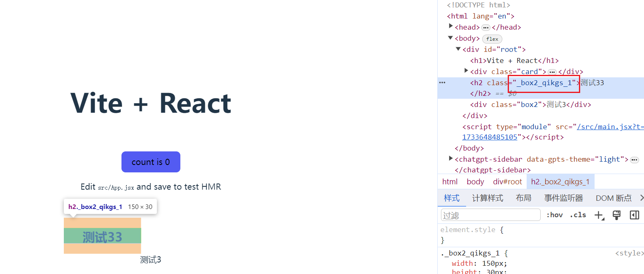The image size is (644, 274).
Task: Select the h1 Vite + React DOM row
Action: coord(514,60)
